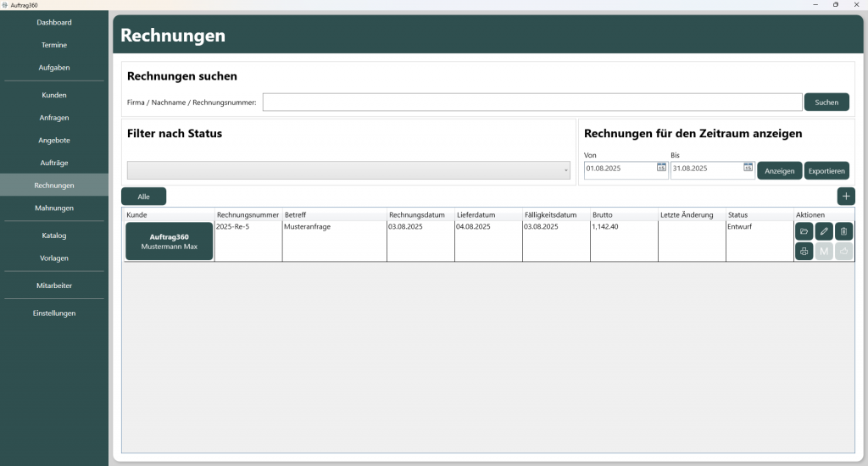Add a new invoice with plus button
868x466 pixels.
845,196
